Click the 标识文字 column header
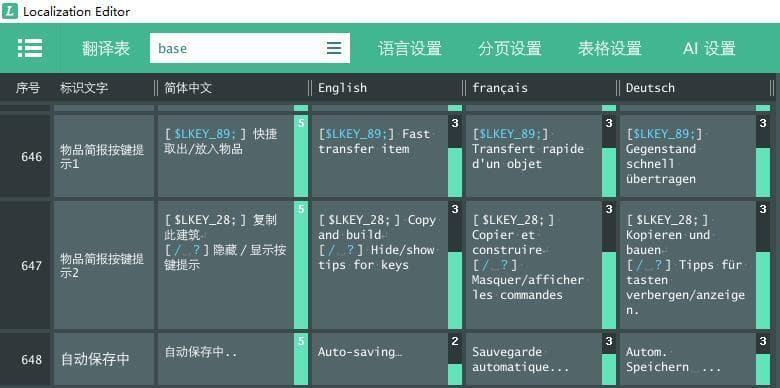The image size is (780, 388). (84, 88)
